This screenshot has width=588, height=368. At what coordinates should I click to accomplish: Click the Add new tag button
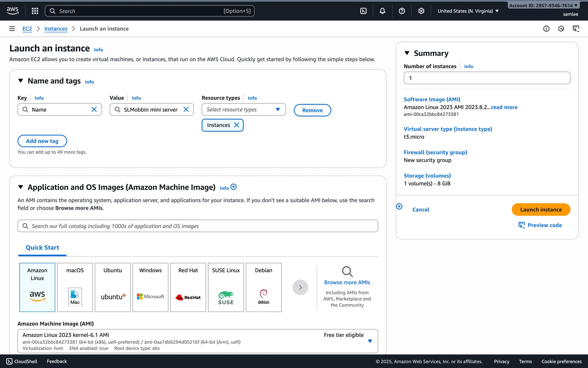click(x=42, y=141)
